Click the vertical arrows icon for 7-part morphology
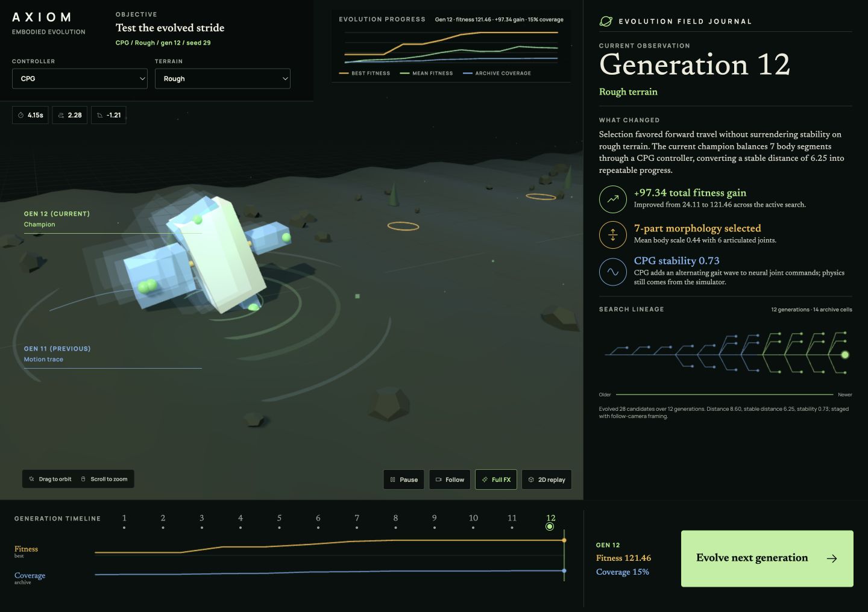This screenshot has width=868, height=612. tap(613, 235)
